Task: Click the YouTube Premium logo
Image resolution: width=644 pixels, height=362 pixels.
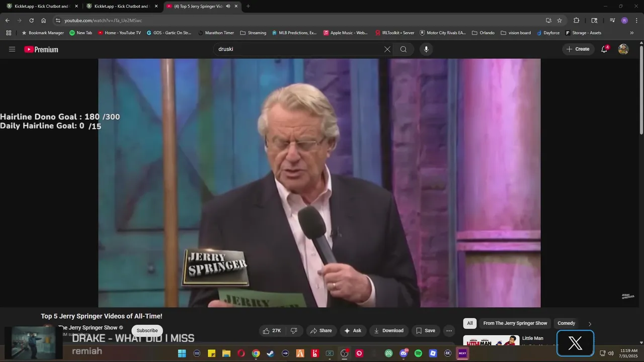Action: 41,49
